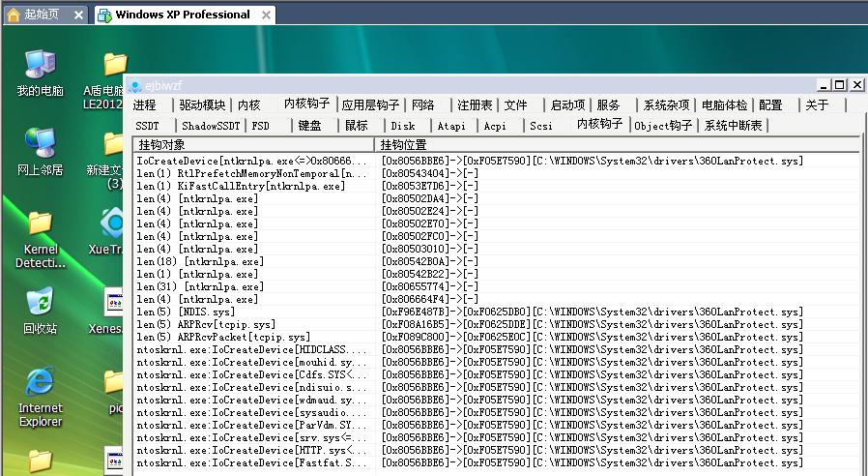The height and width of the screenshot is (476, 868).
Task: Open the 内核 tab
Action: 249,104
